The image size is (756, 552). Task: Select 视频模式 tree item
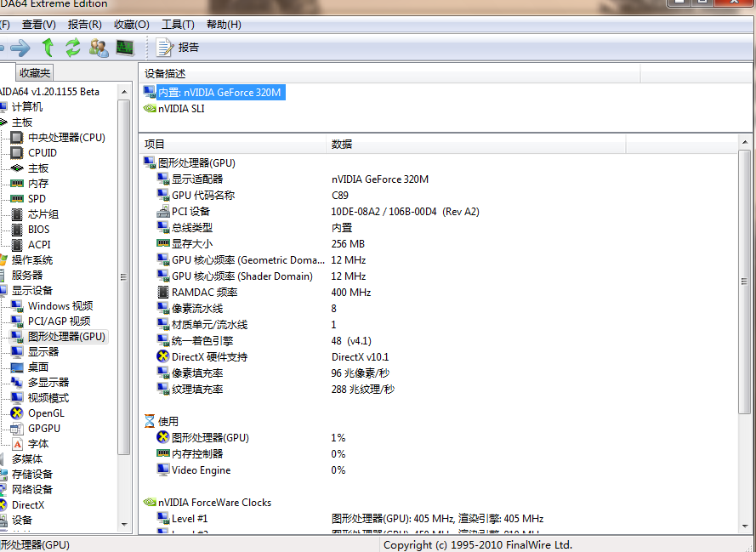click(48, 398)
